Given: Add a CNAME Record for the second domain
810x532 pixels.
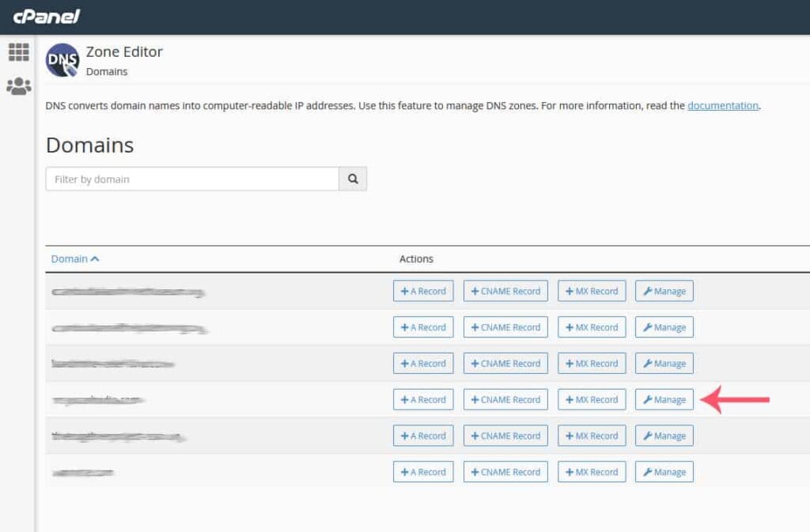Looking at the screenshot, I should (505, 326).
